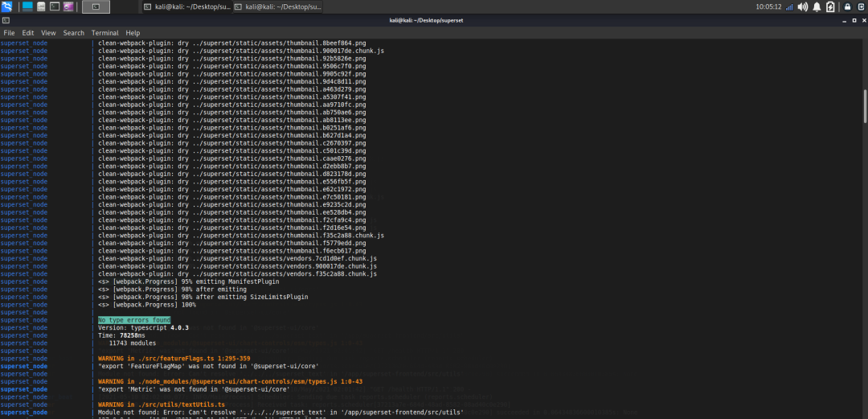Click 'Version: typescript 4.0.3' line
Screen dimensions: 868x419
(143, 327)
